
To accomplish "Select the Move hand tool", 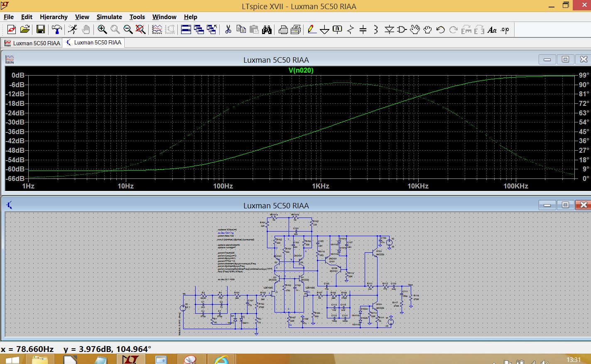I will click(415, 29).
